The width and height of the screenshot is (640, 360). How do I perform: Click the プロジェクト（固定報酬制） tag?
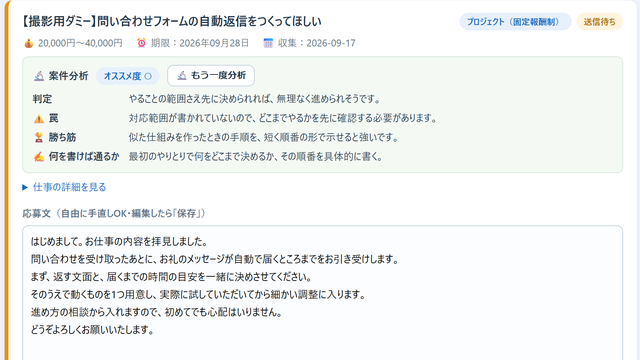515,22
